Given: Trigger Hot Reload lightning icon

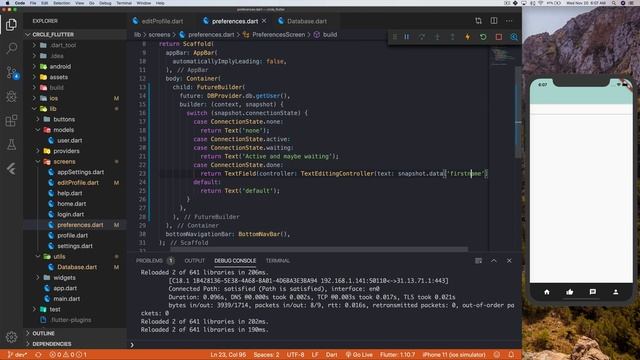Looking at the screenshot, I should tap(468, 37).
